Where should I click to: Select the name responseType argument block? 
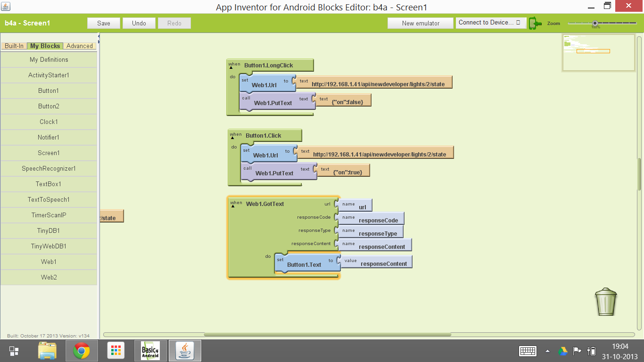(x=371, y=232)
